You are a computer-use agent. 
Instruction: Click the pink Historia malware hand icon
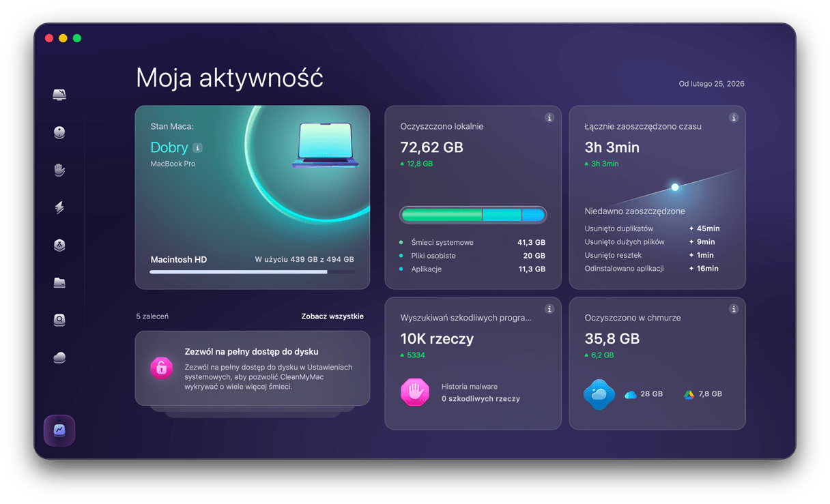(414, 392)
